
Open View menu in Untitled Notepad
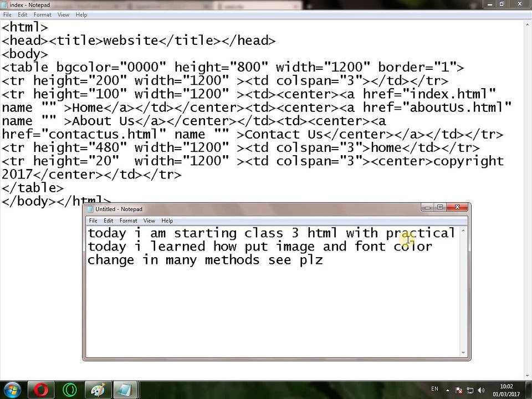(149, 221)
